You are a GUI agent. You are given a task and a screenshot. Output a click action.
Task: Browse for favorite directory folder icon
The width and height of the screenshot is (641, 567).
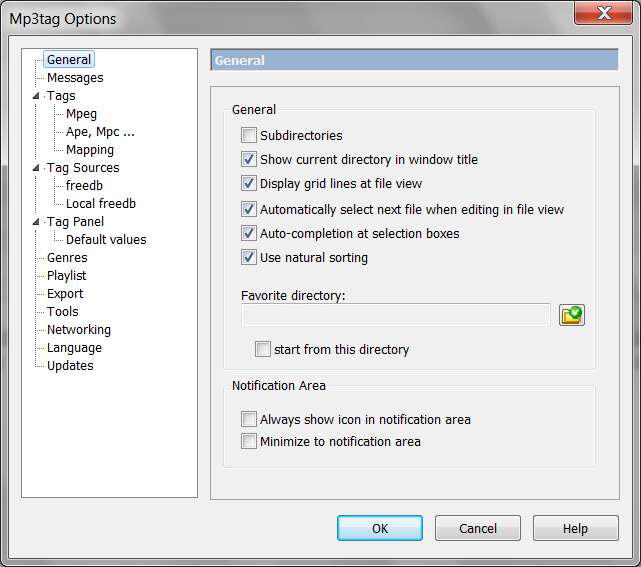tap(572, 315)
